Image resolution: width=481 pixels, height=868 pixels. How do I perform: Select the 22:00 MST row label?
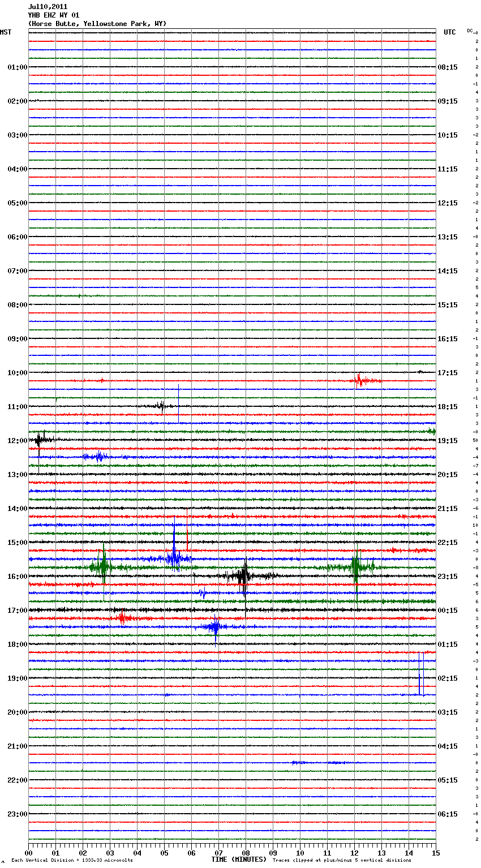[x=17, y=780]
